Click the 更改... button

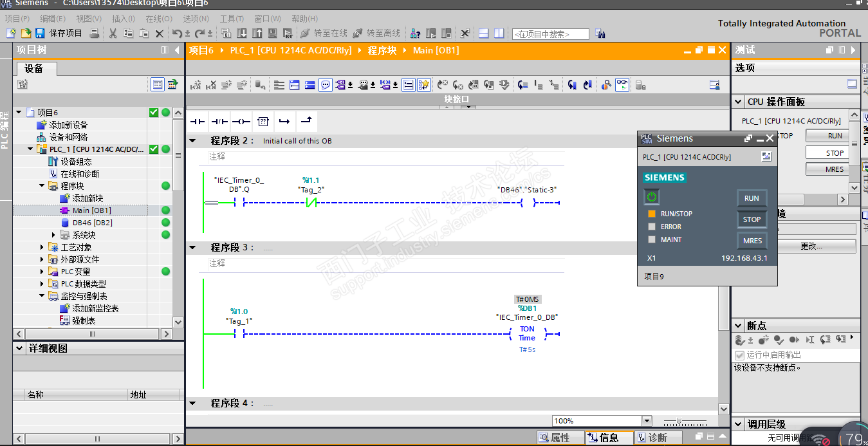811,246
